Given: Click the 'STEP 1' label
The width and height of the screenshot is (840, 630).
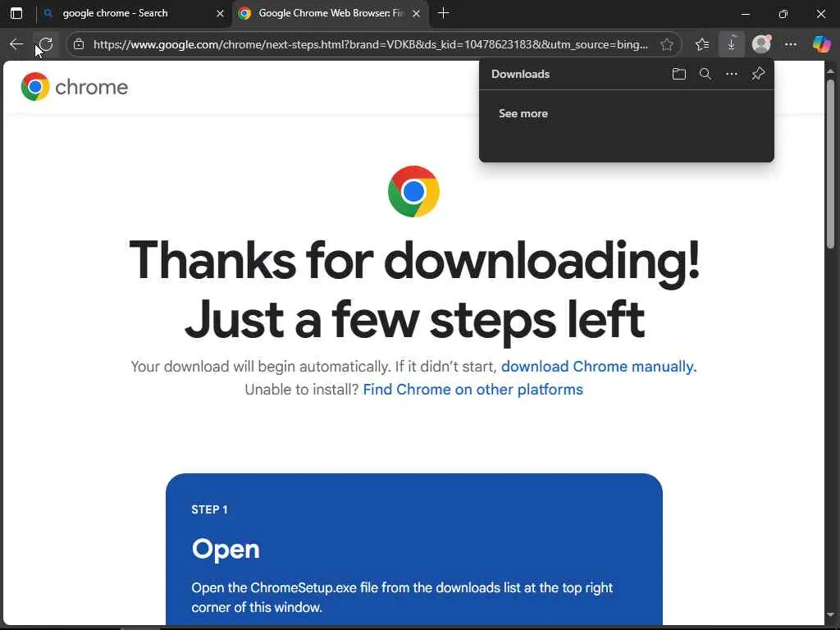Looking at the screenshot, I should [x=209, y=509].
